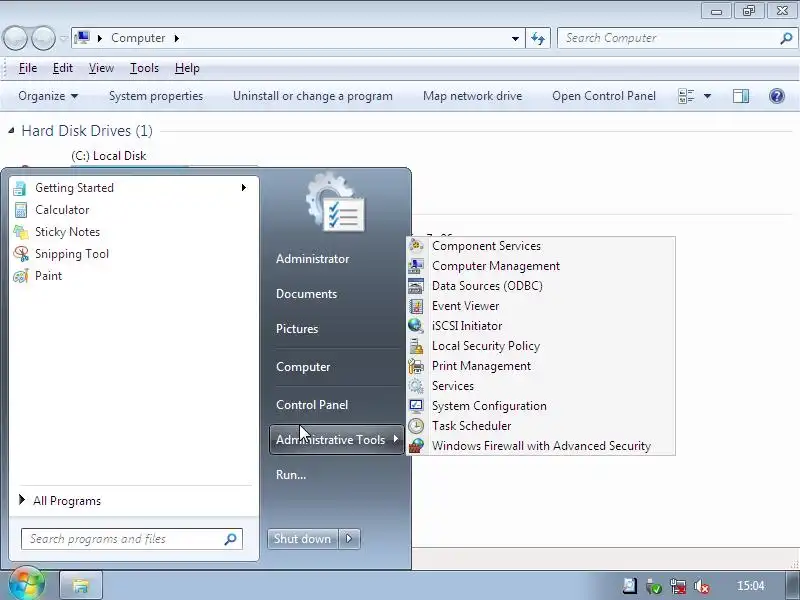
Task: Click the Getting Started icon
Action: click(20, 188)
